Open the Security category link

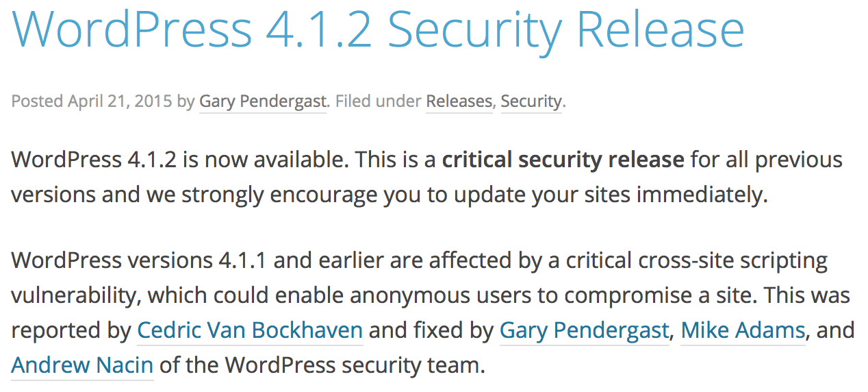(x=531, y=101)
